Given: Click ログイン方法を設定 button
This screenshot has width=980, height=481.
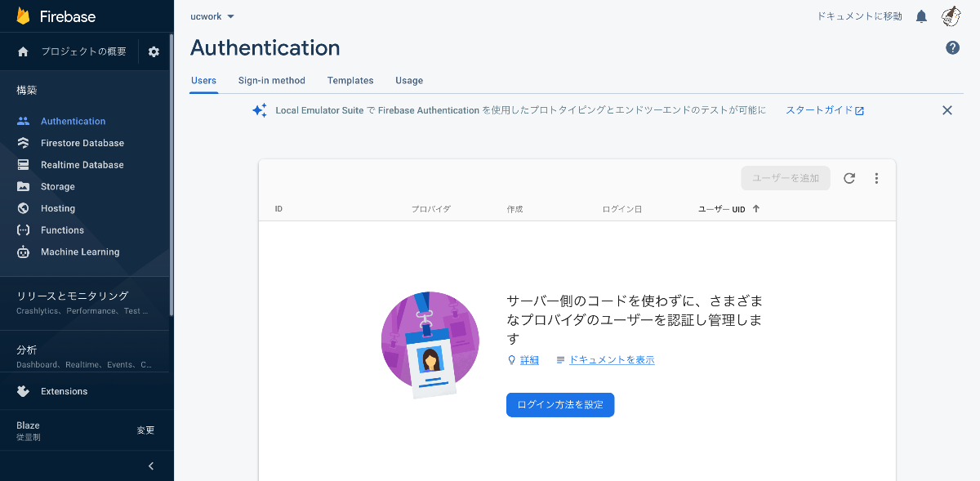Looking at the screenshot, I should (560, 405).
